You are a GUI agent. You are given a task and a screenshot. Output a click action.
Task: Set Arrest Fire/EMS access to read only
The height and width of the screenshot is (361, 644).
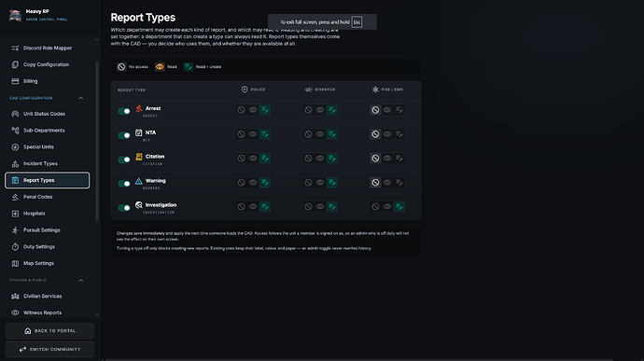pyautogui.click(x=387, y=110)
